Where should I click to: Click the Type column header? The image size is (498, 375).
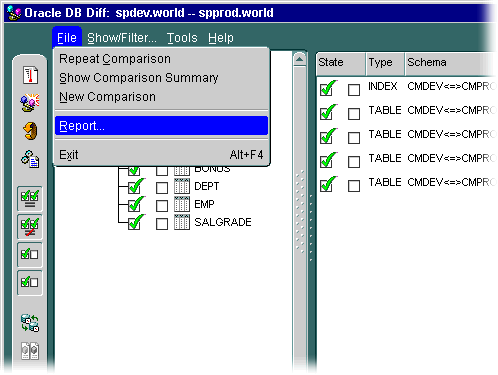click(x=385, y=63)
